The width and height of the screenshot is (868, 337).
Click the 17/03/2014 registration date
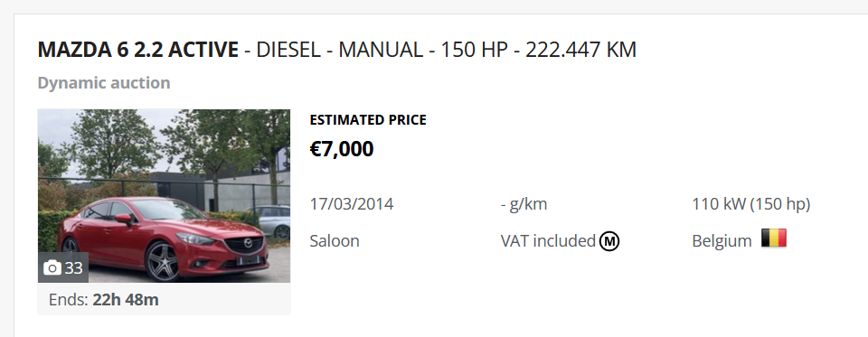(x=352, y=204)
